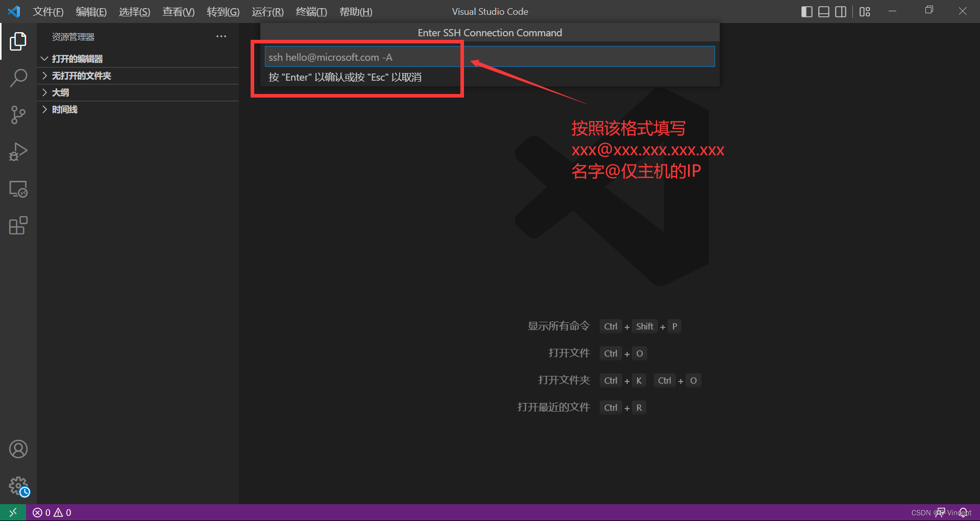Click the 打开文件夹 shortcut hint
Viewport: 980px width, 521px height.
(564, 380)
